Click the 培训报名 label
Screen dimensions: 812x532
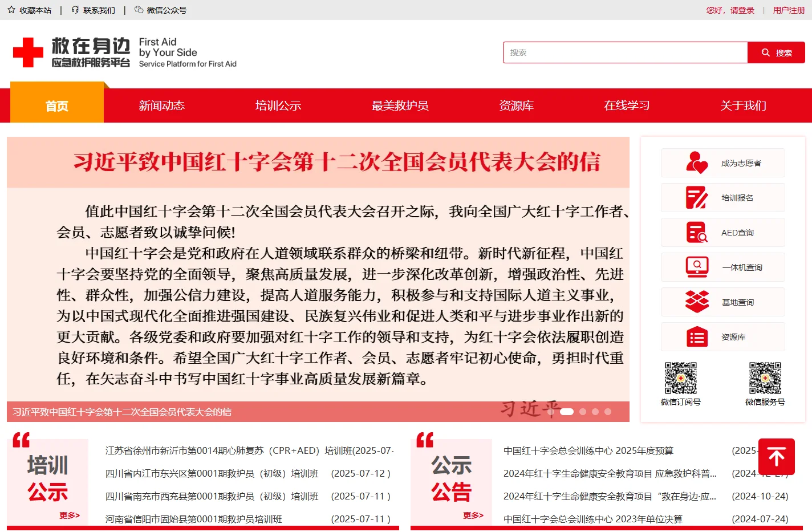pos(737,198)
